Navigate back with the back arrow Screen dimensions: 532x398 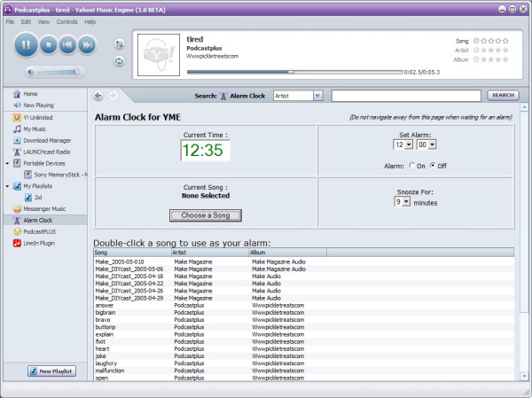[x=98, y=96]
